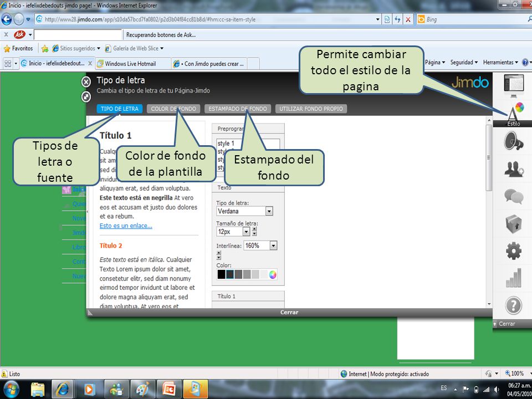The height and width of the screenshot is (399, 532).
Task: Close Tipo de letra panel with circled X
Action: tap(86, 82)
